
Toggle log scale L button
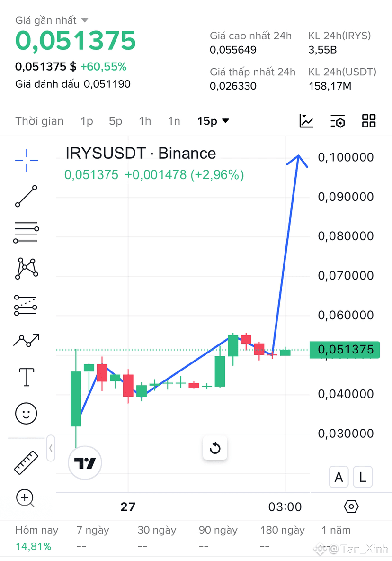click(x=363, y=477)
